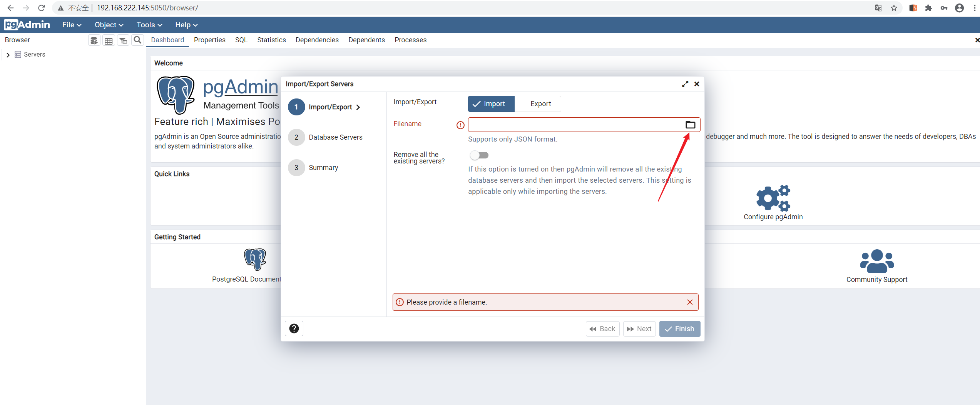Click the Configure pgAdmin gears icon

(x=773, y=198)
